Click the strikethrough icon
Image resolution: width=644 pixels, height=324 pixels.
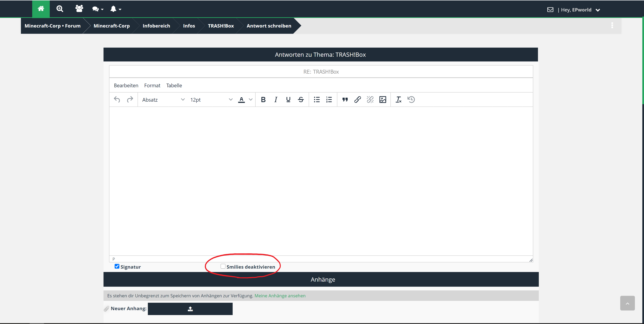pyautogui.click(x=301, y=100)
